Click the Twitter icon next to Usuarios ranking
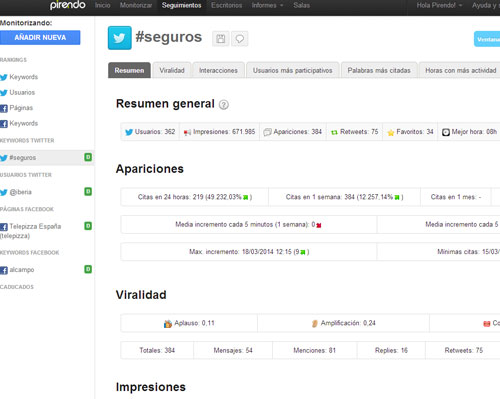This screenshot has width=500, height=399. [x=4, y=93]
